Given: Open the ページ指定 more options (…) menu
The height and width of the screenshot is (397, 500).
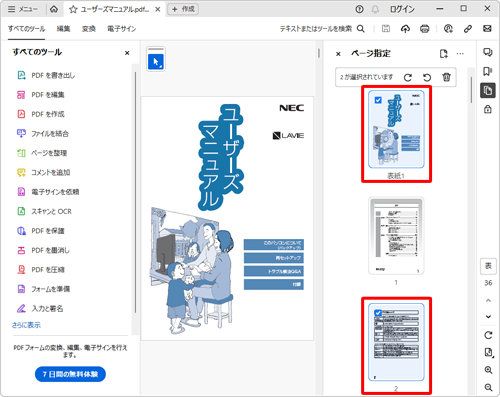Looking at the screenshot, I should coord(460,53).
